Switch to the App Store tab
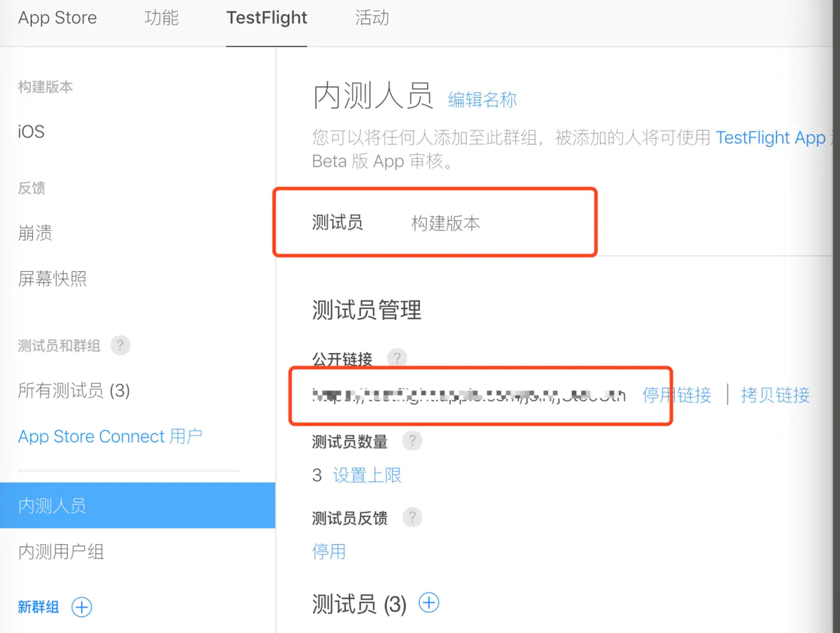 click(57, 18)
